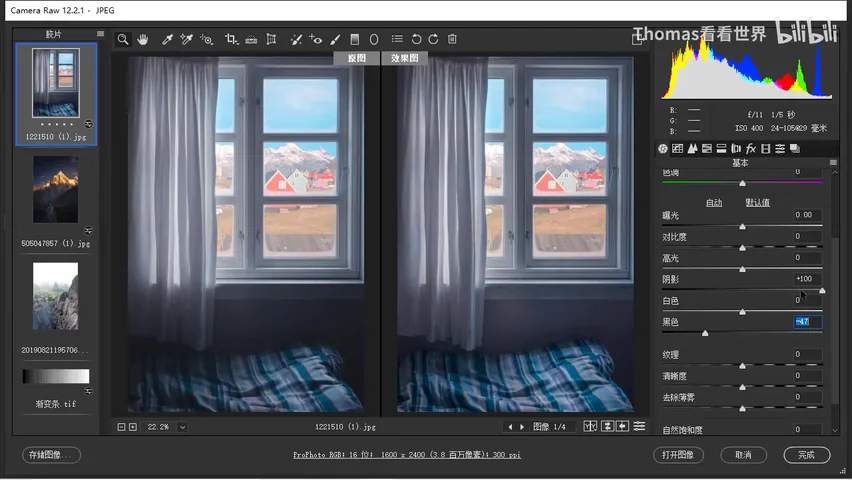Click the Cancel (取消) button
Image resolution: width=852 pixels, height=480 pixels.
click(743, 455)
